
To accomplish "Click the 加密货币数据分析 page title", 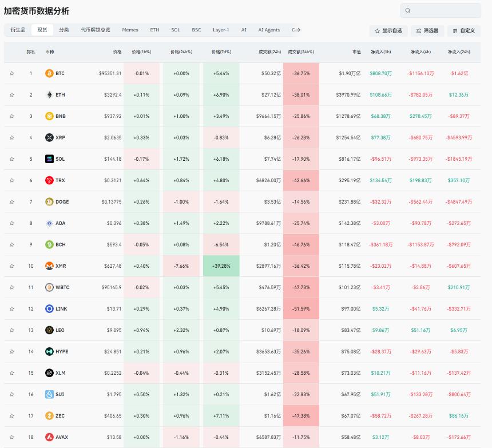I will (x=37, y=11).
